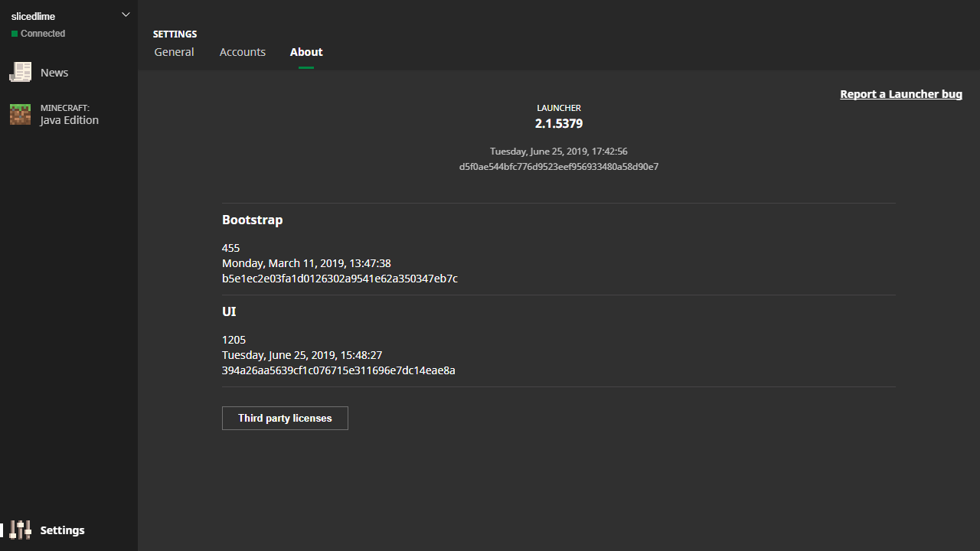Open the Accounts tab
The height and width of the screenshot is (551, 980).
(242, 51)
